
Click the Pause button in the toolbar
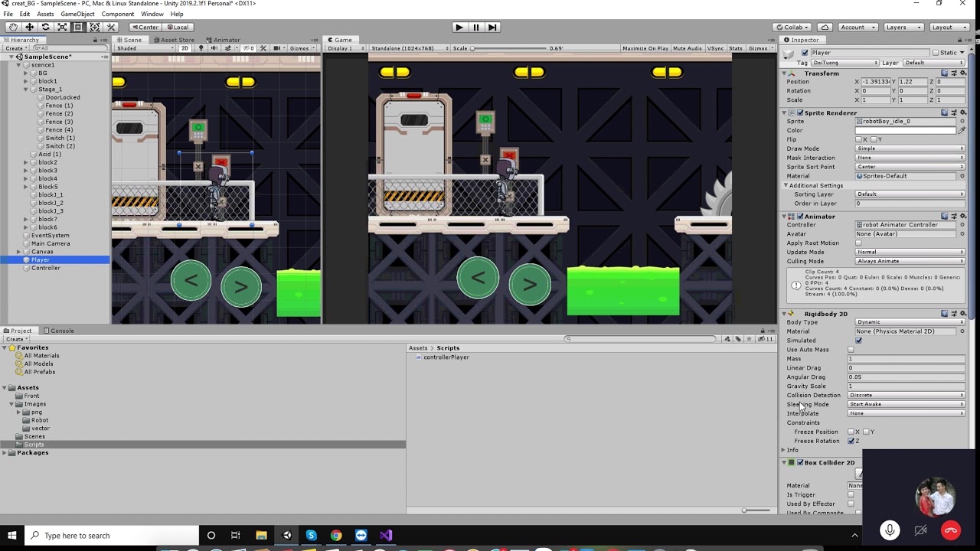coord(475,27)
